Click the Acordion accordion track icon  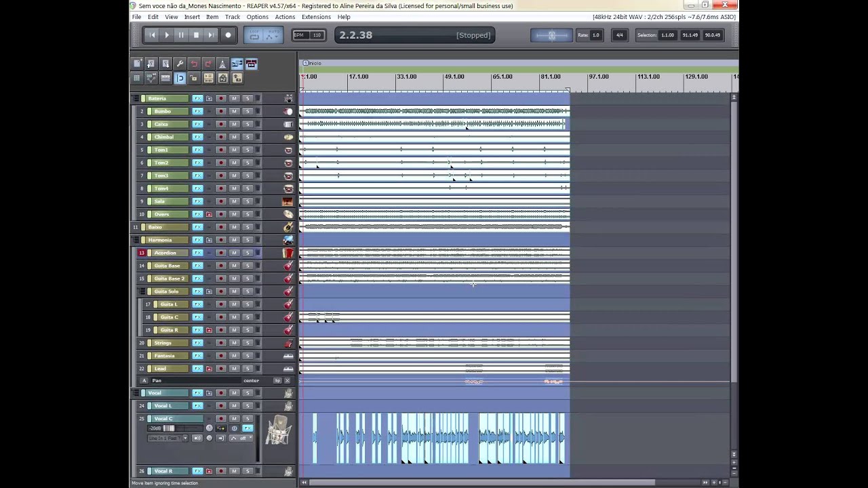click(x=288, y=253)
